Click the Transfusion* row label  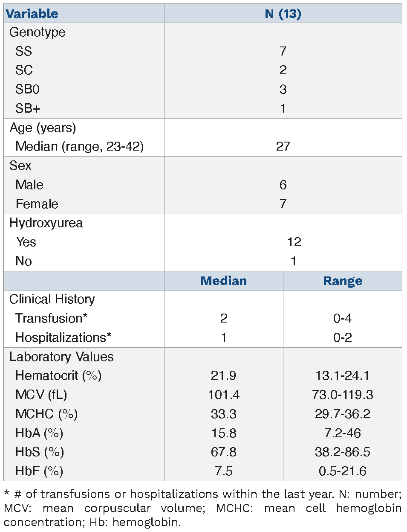(x=51, y=318)
